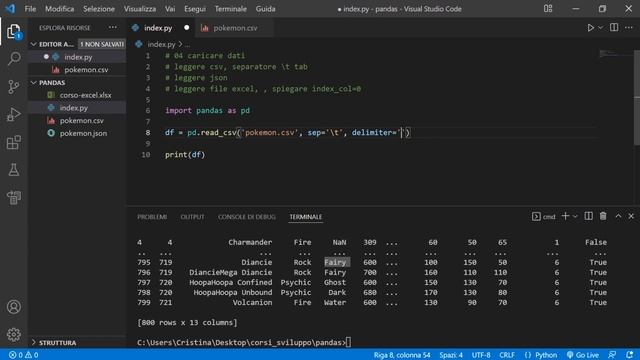Select the Terminale panel tab
The height and width of the screenshot is (360, 640).
point(306,217)
